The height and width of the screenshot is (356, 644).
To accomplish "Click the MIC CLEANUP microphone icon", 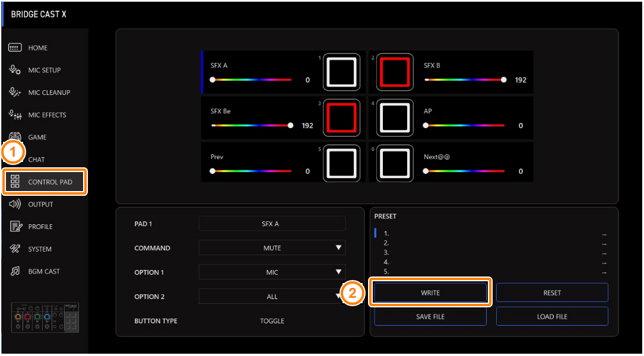I will [15, 93].
